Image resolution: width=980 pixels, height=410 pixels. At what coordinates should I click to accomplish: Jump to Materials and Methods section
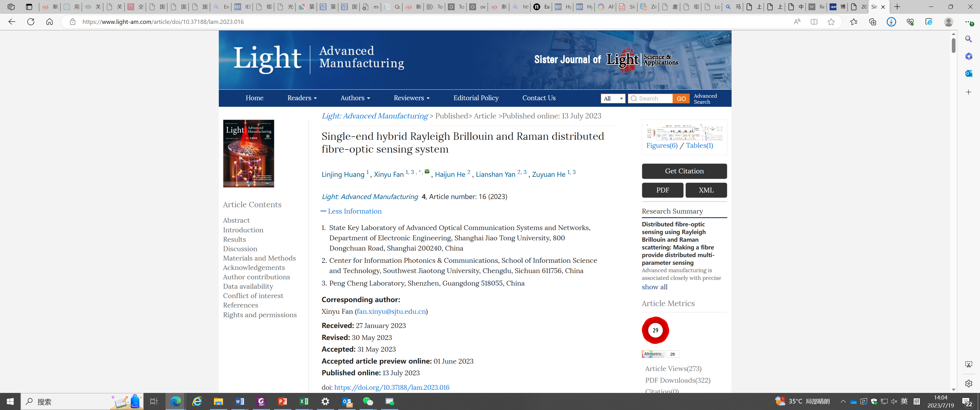pyautogui.click(x=259, y=258)
